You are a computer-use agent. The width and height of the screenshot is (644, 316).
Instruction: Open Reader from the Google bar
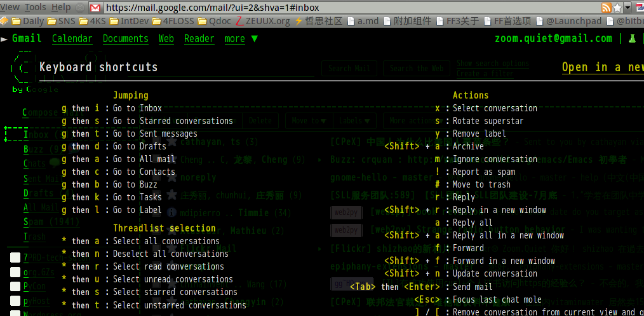point(199,39)
